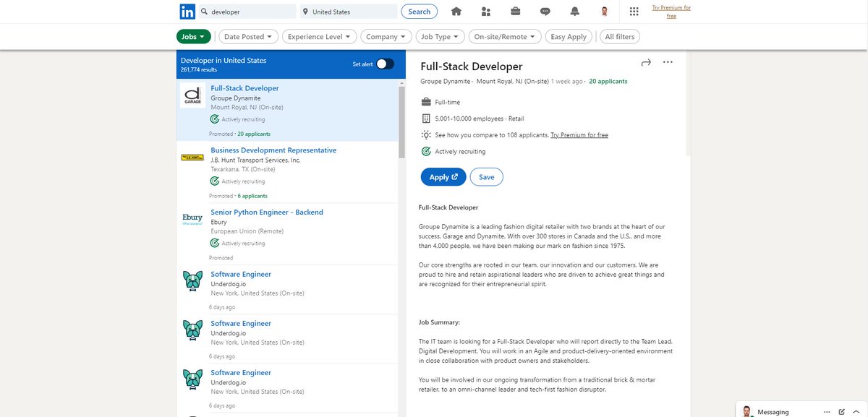Click the Apply button
This screenshot has height=417, width=868.
[x=443, y=177]
